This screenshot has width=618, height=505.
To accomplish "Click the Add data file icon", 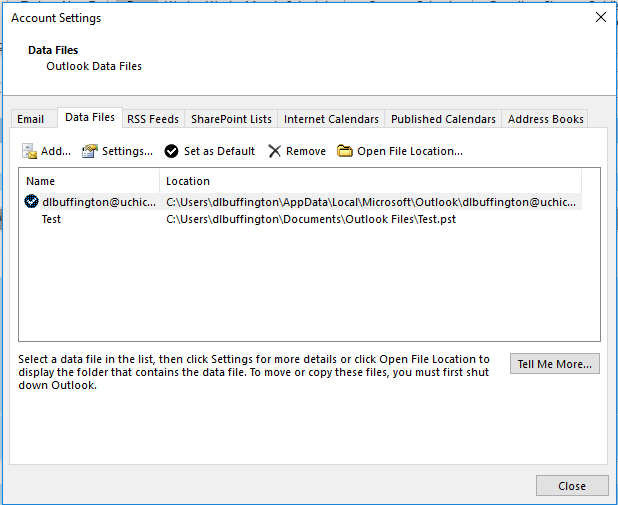I will [x=29, y=151].
